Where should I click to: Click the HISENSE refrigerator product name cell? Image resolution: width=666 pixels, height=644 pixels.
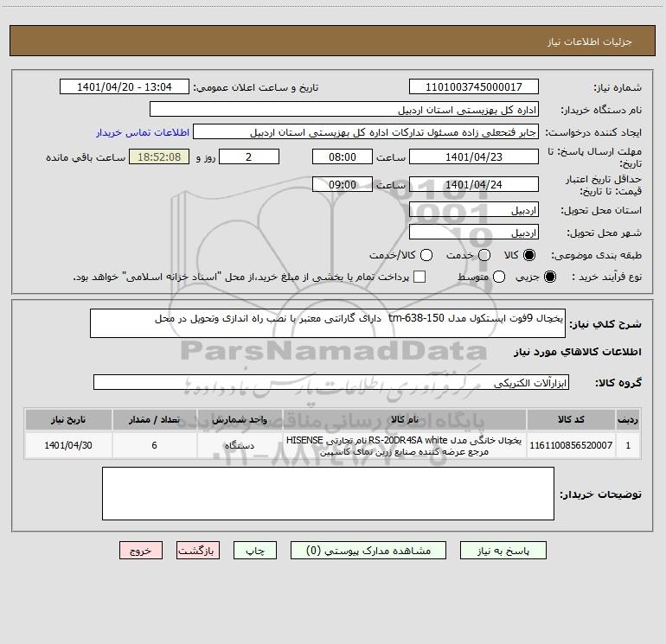(405, 445)
